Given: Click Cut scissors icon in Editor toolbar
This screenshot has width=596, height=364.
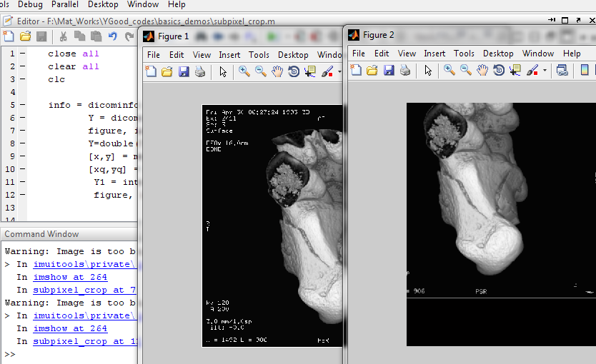Looking at the screenshot, I should tap(63, 36).
